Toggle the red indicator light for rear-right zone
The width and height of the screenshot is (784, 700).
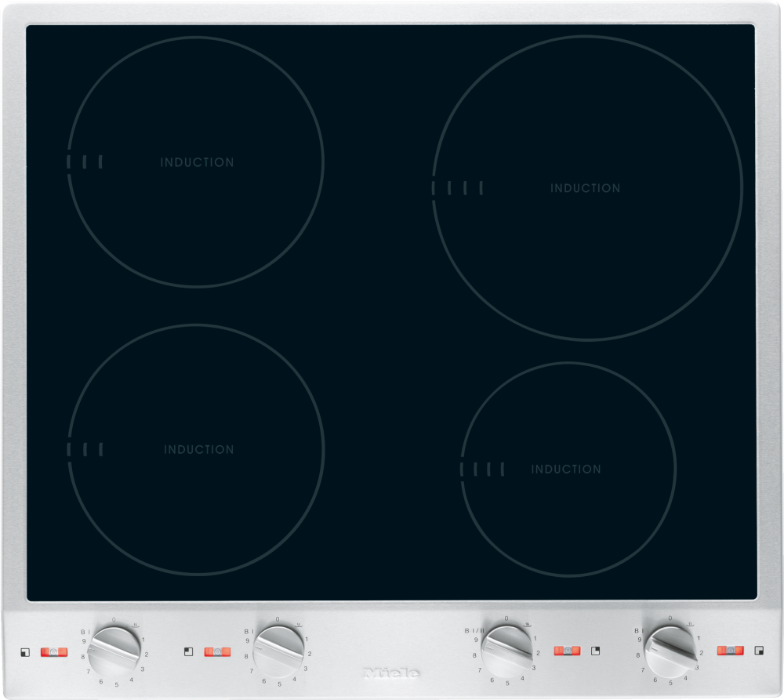point(567,650)
